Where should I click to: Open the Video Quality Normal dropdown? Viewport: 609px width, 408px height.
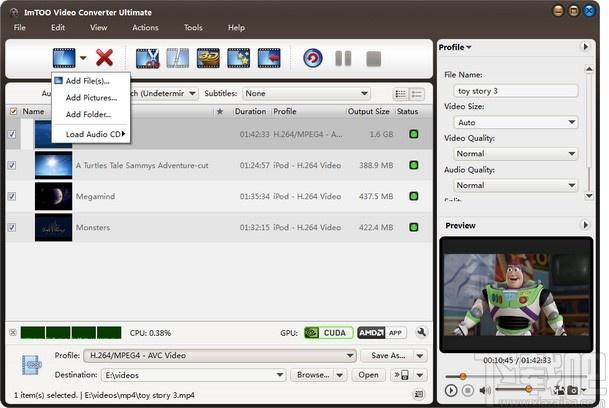pyautogui.click(x=516, y=154)
